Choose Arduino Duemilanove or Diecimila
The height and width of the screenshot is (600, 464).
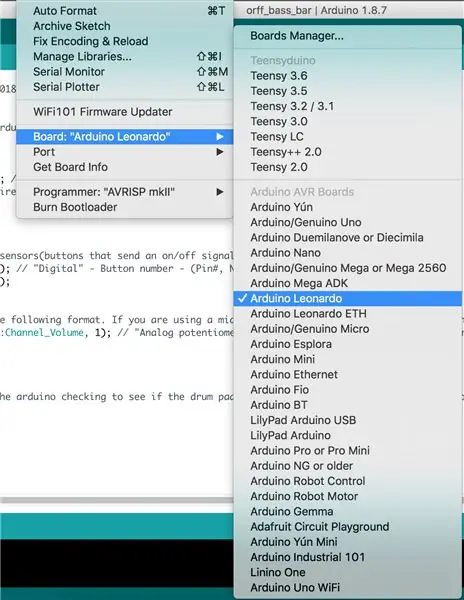point(348,238)
